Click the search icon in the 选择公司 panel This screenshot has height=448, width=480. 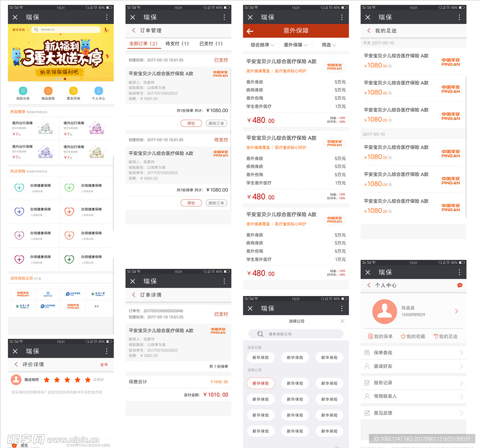(x=260, y=334)
